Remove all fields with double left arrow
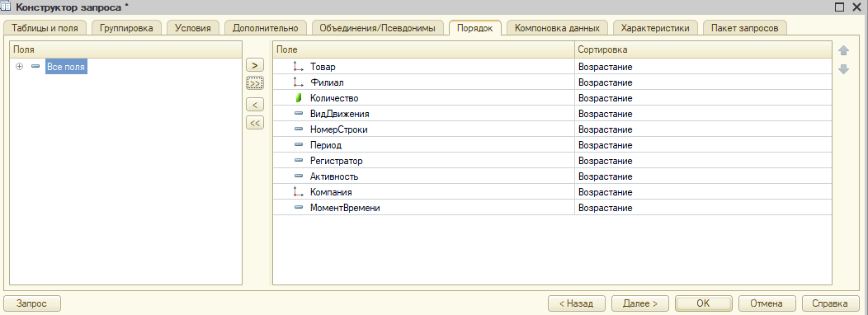The width and height of the screenshot is (868, 315). [x=255, y=123]
